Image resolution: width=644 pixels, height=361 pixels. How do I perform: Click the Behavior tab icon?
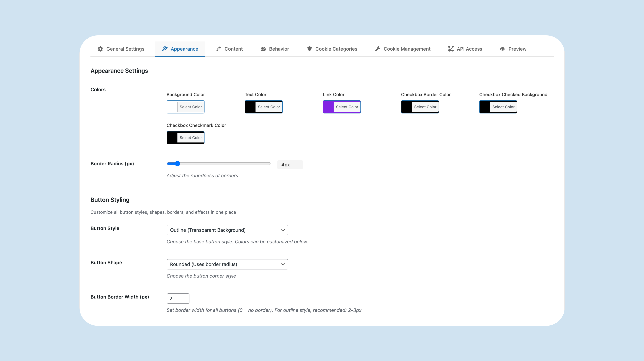pos(263,49)
